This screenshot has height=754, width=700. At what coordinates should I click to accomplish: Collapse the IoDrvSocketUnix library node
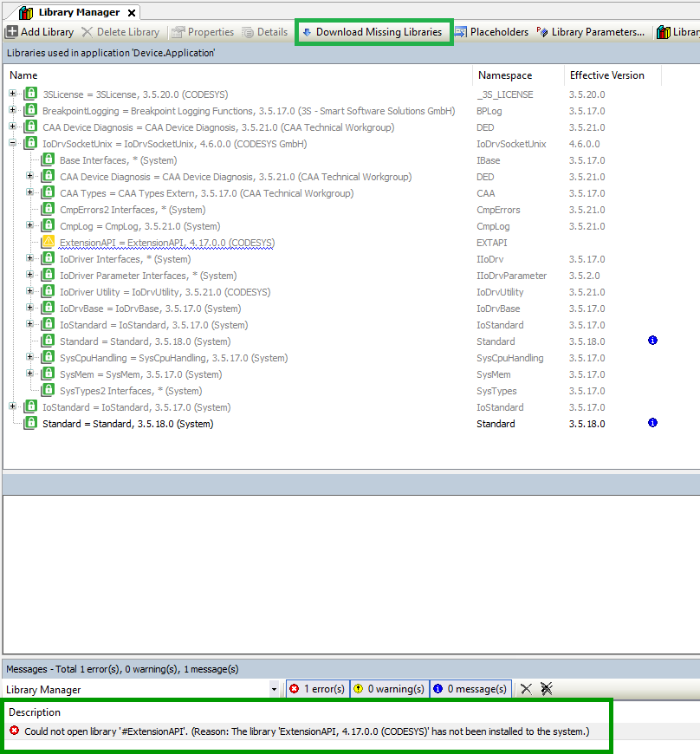pos(12,144)
